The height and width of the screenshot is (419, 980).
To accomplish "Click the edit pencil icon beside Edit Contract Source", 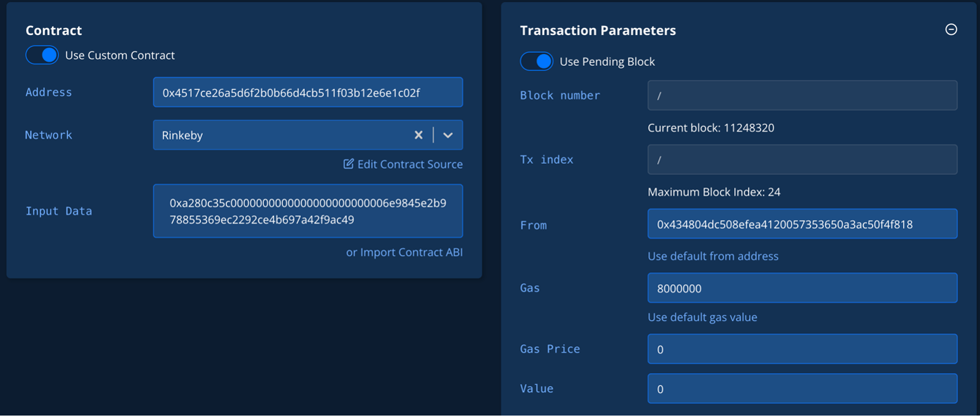I will click(348, 164).
